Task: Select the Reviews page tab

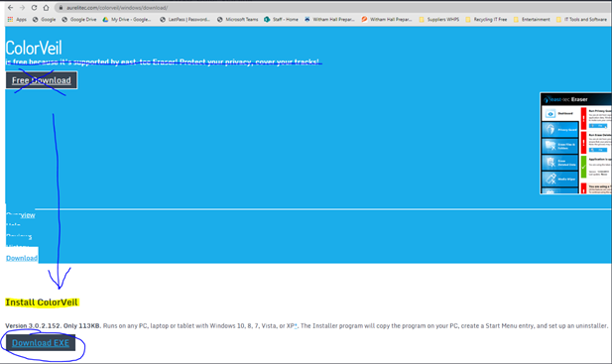Action: (x=19, y=236)
